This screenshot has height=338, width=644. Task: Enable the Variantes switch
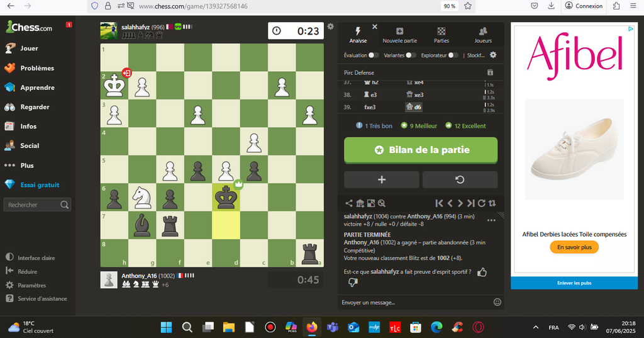click(411, 55)
